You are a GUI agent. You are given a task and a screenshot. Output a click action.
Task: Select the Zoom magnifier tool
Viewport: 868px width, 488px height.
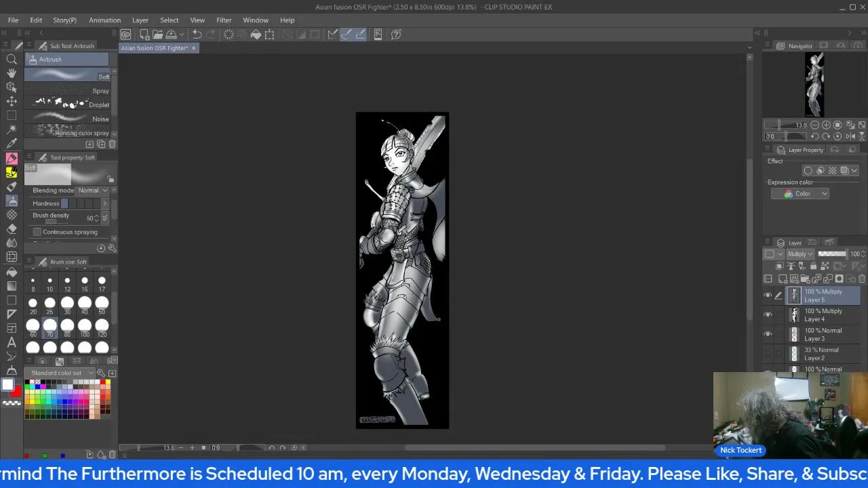[12, 59]
